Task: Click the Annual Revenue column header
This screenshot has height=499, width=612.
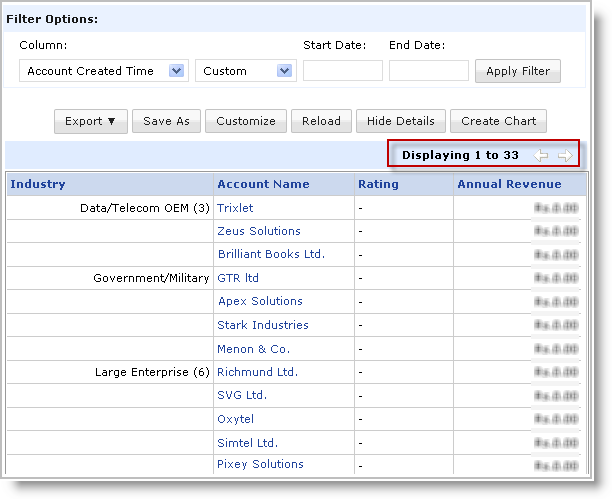Action: (509, 184)
